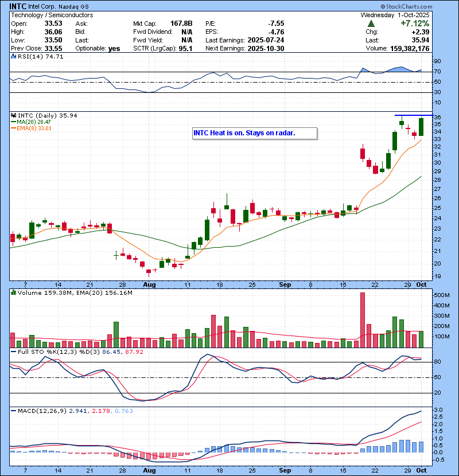
Task: Click the 'INTC Heat is on' annotation box
Action: tap(255, 133)
